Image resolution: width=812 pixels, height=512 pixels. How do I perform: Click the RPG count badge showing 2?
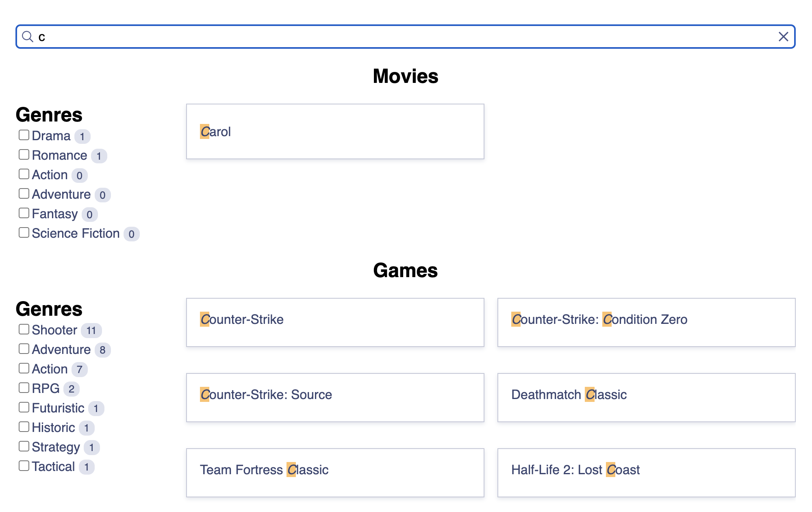[72, 389]
